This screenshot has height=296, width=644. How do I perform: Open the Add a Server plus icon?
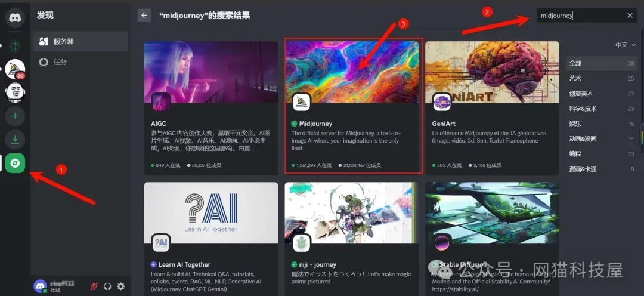tap(15, 116)
